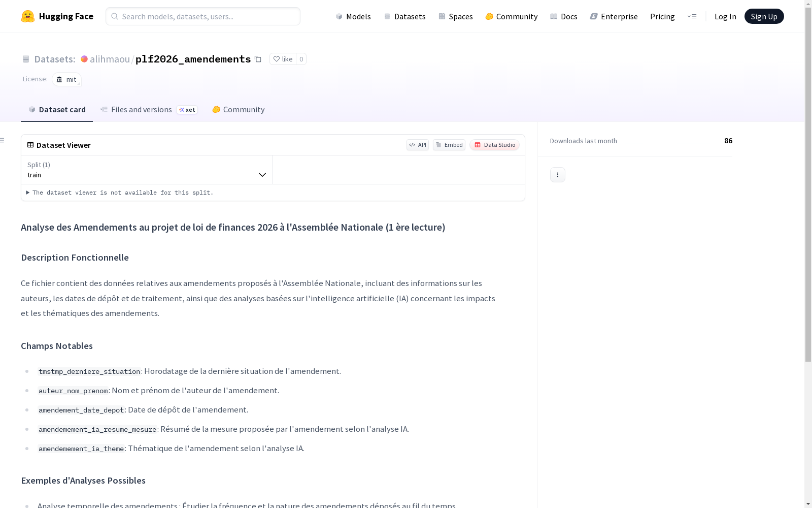This screenshot has height=508, width=812.
Task: Open the Models page
Action: pyautogui.click(x=353, y=16)
